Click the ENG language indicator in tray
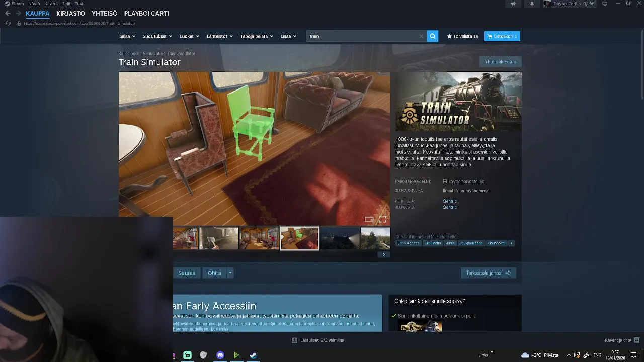Viewport: 644px width, 362px height. click(x=597, y=355)
